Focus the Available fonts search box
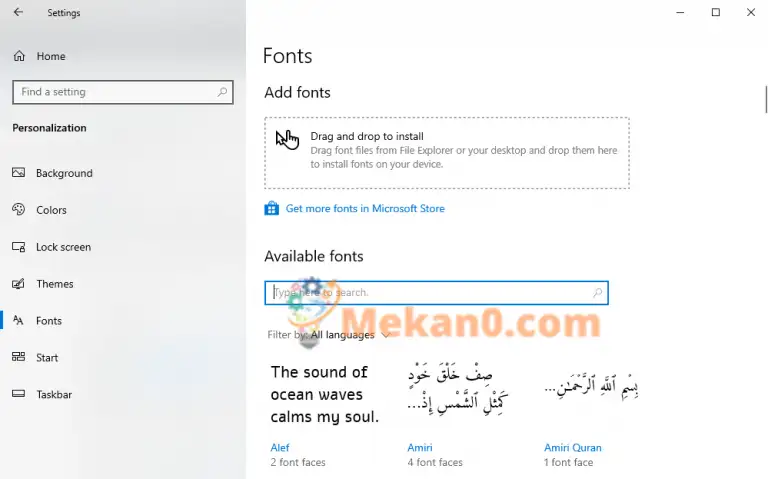This screenshot has width=768, height=479. click(x=436, y=293)
